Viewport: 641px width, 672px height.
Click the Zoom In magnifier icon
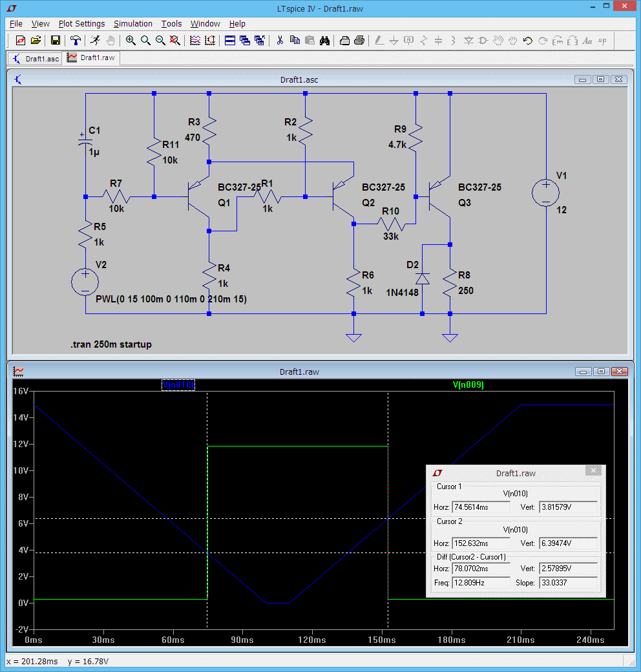coord(131,40)
